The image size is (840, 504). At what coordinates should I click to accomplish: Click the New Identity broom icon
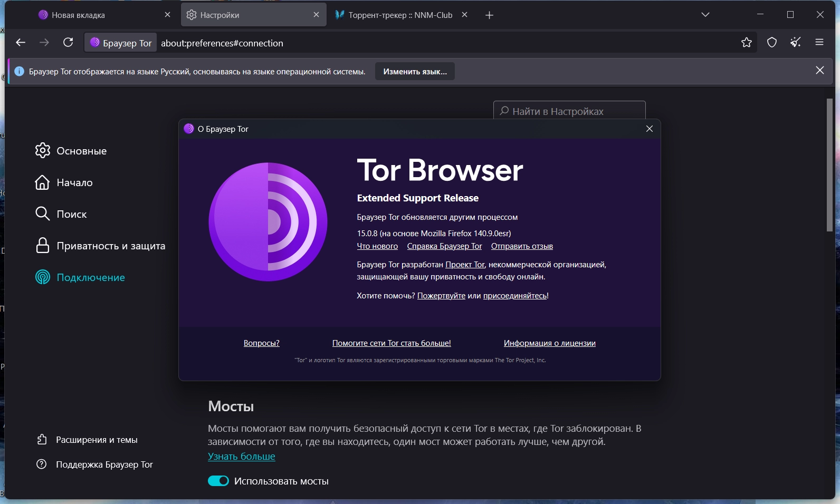coord(796,43)
